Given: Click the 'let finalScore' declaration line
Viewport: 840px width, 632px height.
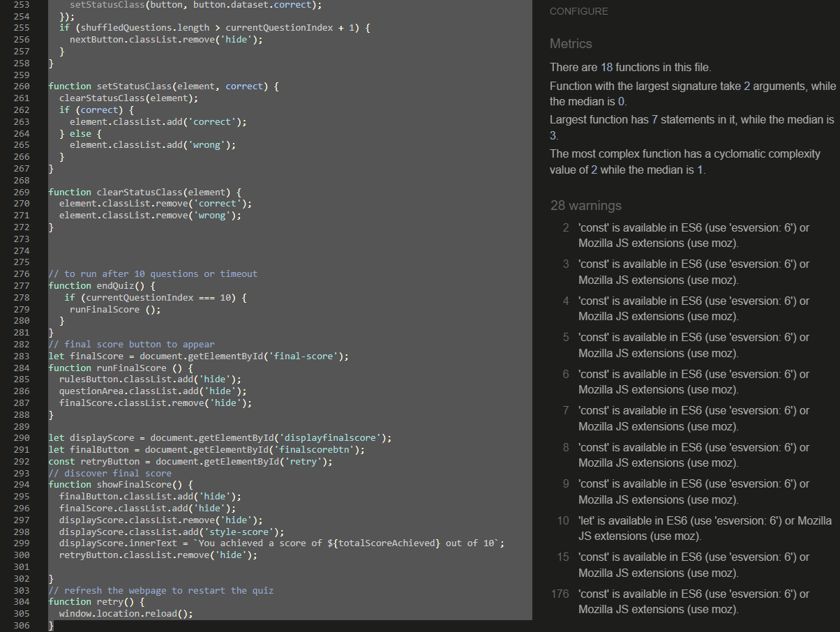Looking at the screenshot, I should (x=199, y=356).
